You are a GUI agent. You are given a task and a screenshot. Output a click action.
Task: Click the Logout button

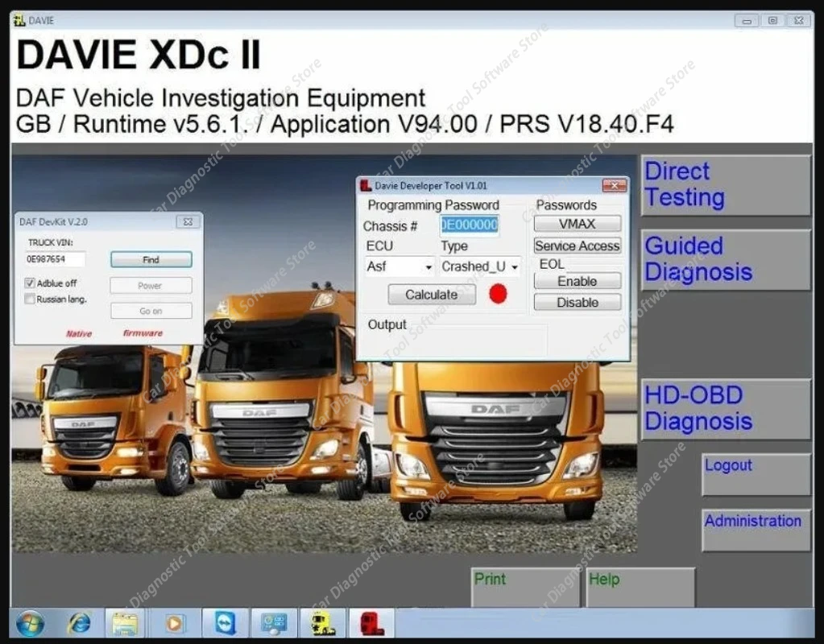tap(756, 474)
